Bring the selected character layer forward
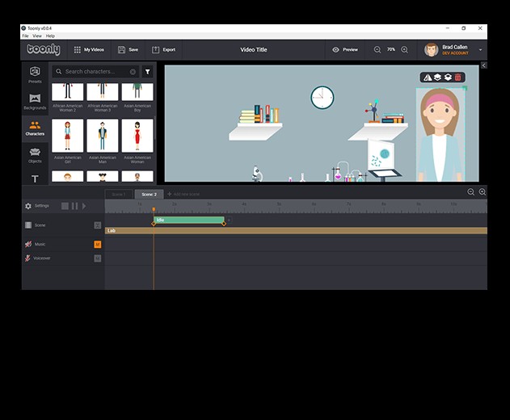Image resolution: width=510 pixels, height=420 pixels. pos(438,78)
